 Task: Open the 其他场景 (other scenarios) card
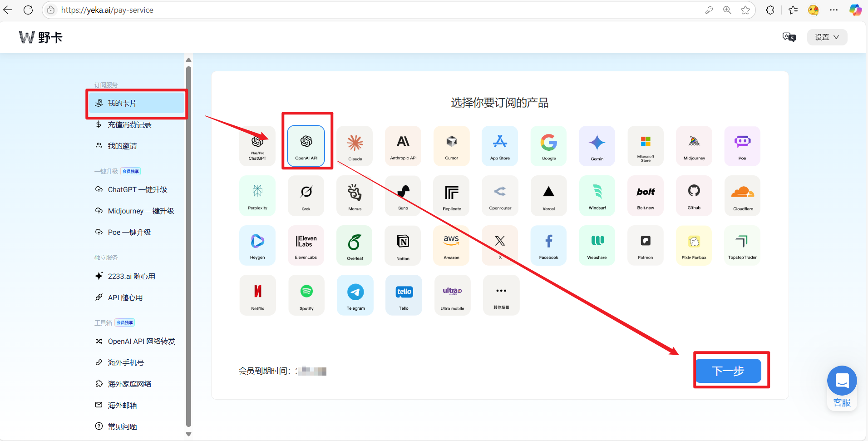pos(501,295)
